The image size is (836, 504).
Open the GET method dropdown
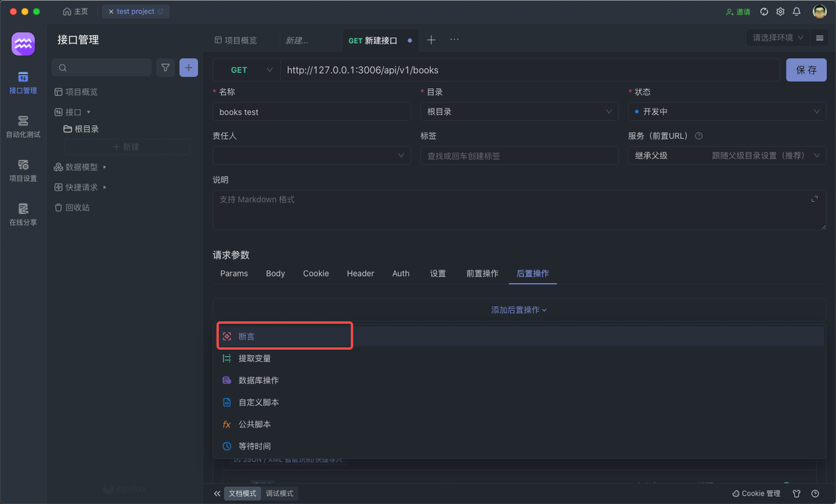pyautogui.click(x=247, y=70)
